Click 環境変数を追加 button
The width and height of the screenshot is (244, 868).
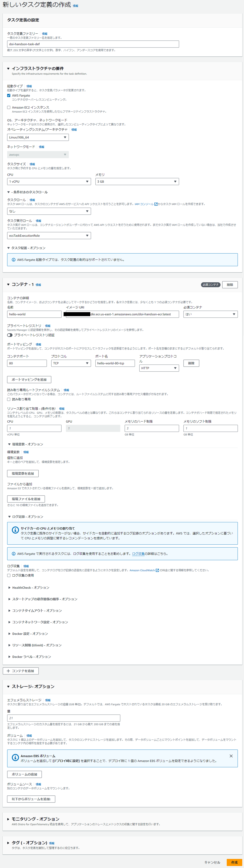[x=23, y=473]
